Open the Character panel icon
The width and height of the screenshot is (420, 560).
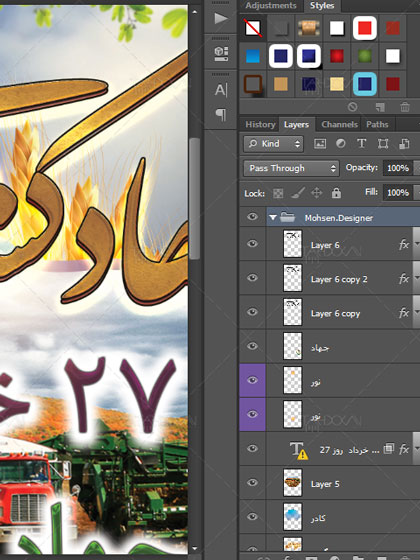click(221, 90)
